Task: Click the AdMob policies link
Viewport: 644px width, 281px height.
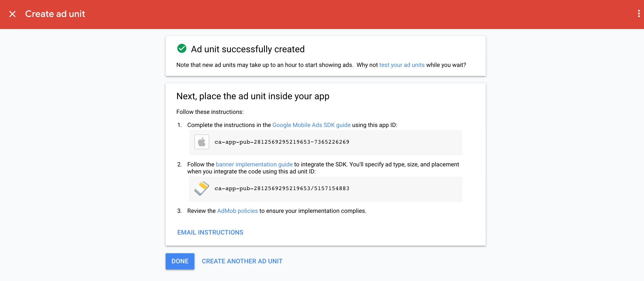Action: pos(237,211)
